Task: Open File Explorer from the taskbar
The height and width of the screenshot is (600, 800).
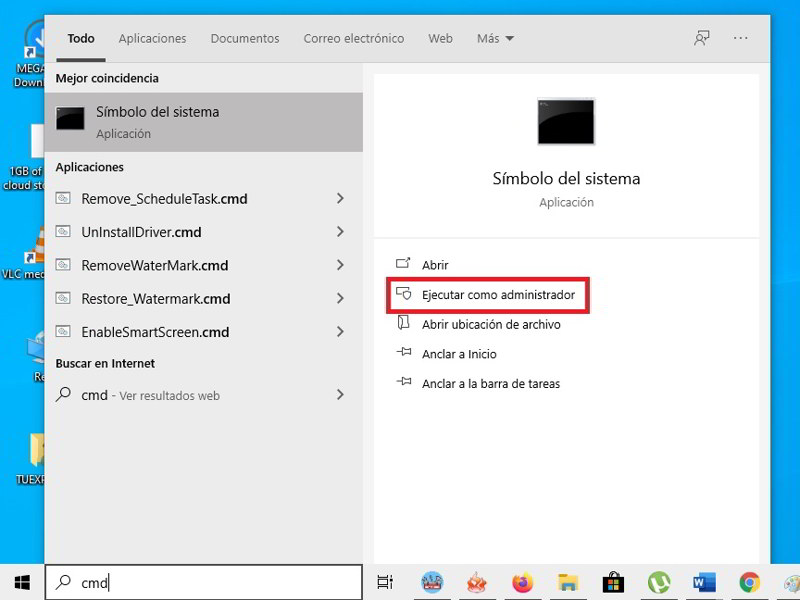Action: pos(568,582)
